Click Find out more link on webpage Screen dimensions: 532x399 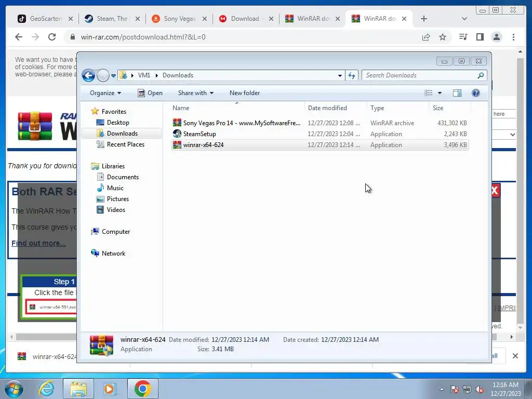click(x=38, y=243)
